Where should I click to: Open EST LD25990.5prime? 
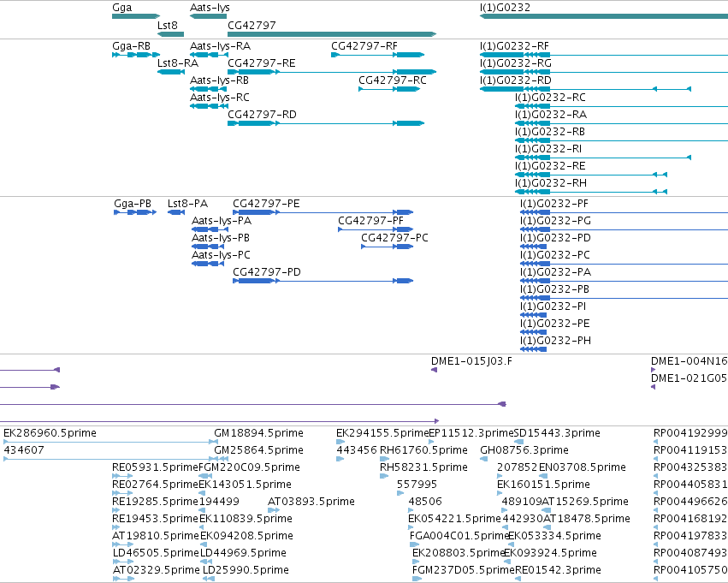coord(246,570)
